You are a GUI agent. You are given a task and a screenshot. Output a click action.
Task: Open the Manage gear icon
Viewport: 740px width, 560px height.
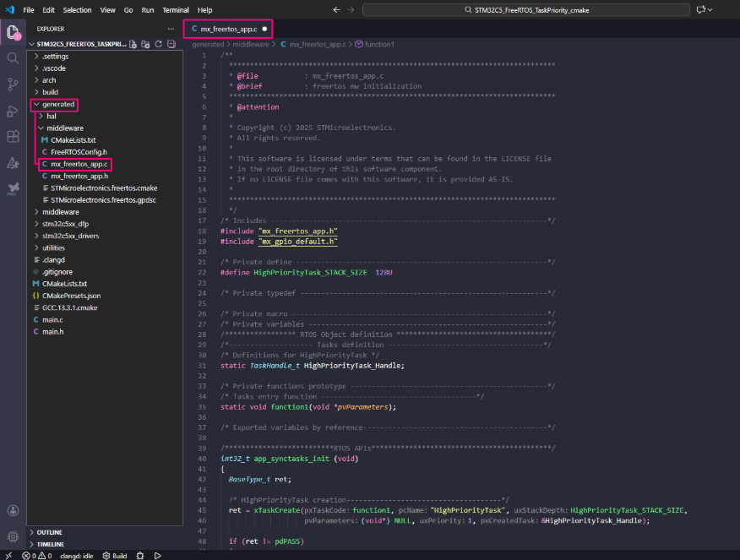13,536
